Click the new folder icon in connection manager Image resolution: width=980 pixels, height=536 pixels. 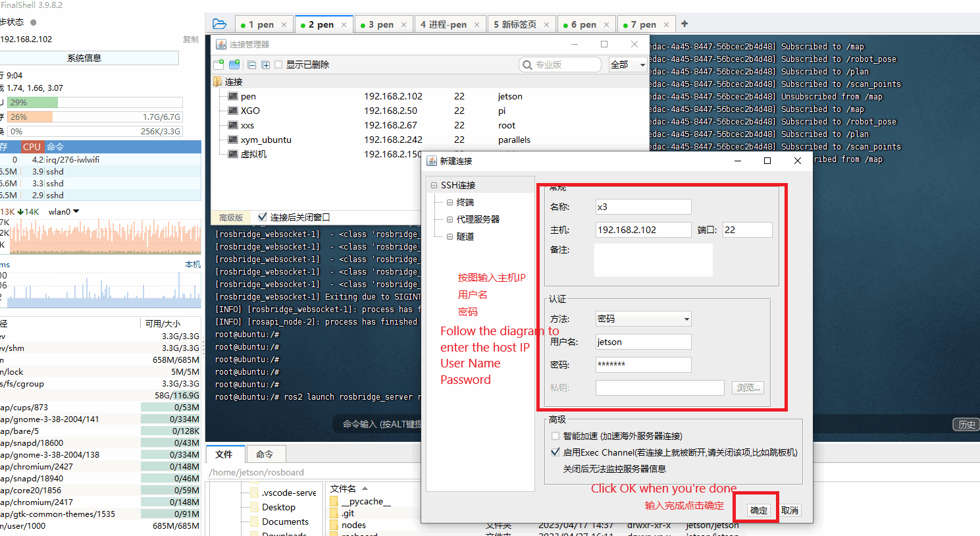coord(234,65)
